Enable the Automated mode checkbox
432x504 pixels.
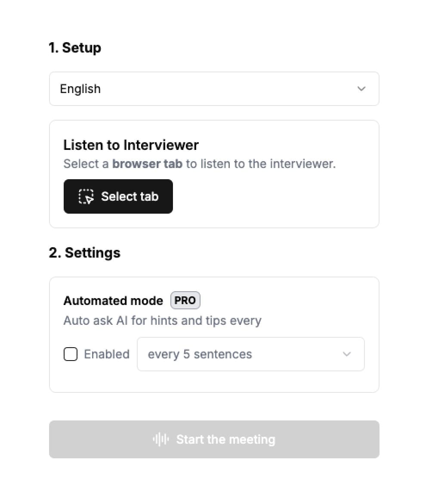(71, 354)
